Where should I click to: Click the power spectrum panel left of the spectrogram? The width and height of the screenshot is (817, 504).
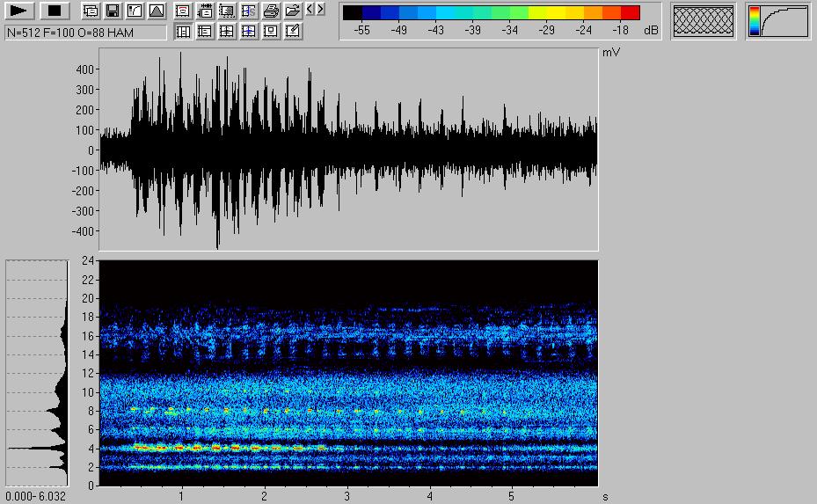[x=37, y=373]
